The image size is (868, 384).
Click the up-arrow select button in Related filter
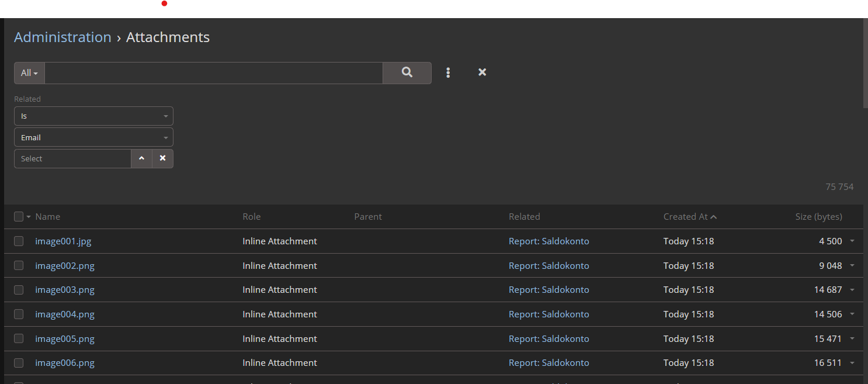[x=141, y=158]
